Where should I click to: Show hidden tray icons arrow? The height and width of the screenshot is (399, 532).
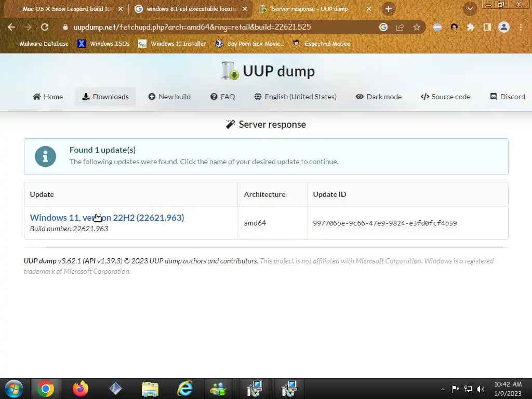(443, 389)
